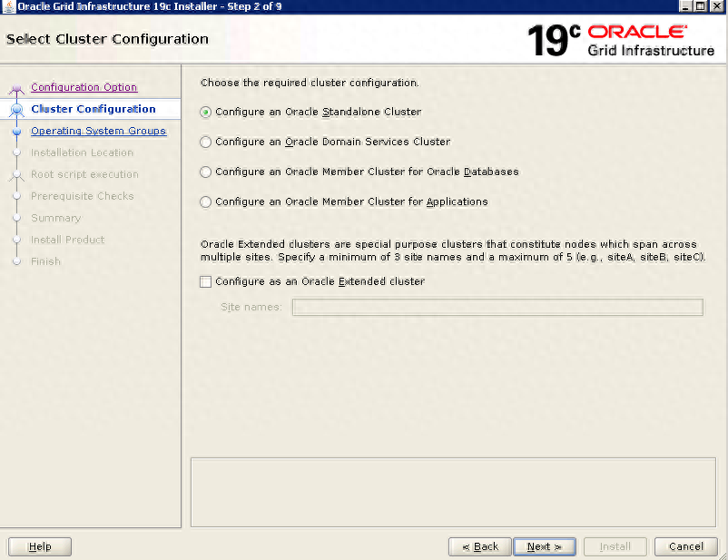Click the Configuration Option step icon
Viewport: 728px width, 560px height.
pos(17,87)
